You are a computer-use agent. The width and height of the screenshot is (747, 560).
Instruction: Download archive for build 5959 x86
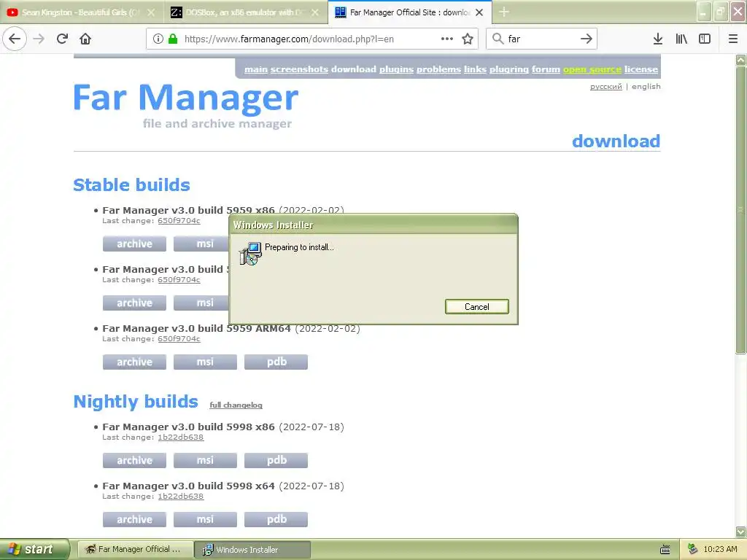point(134,244)
